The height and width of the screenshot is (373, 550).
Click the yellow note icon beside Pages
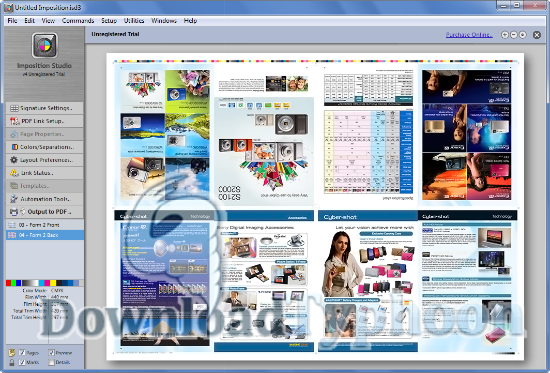point(12,353)
